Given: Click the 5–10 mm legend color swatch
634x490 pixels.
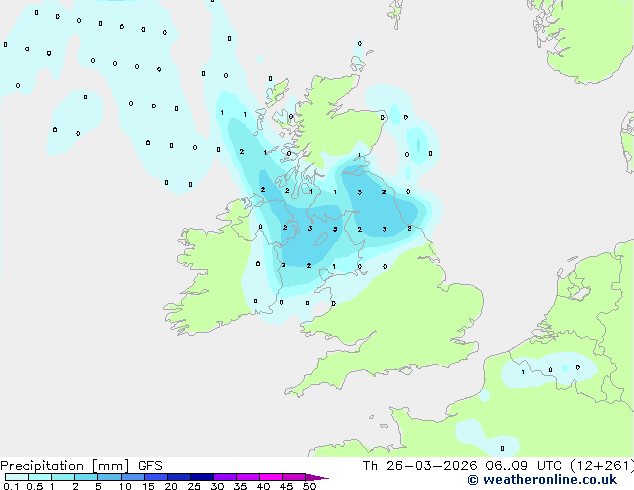Looking at the screenshot, I should pos(109,477).
